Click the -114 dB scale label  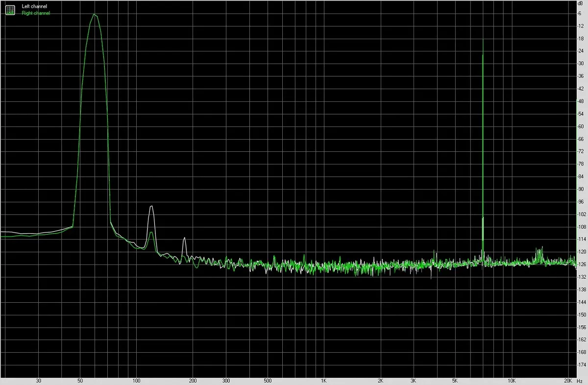click(581, 239)
